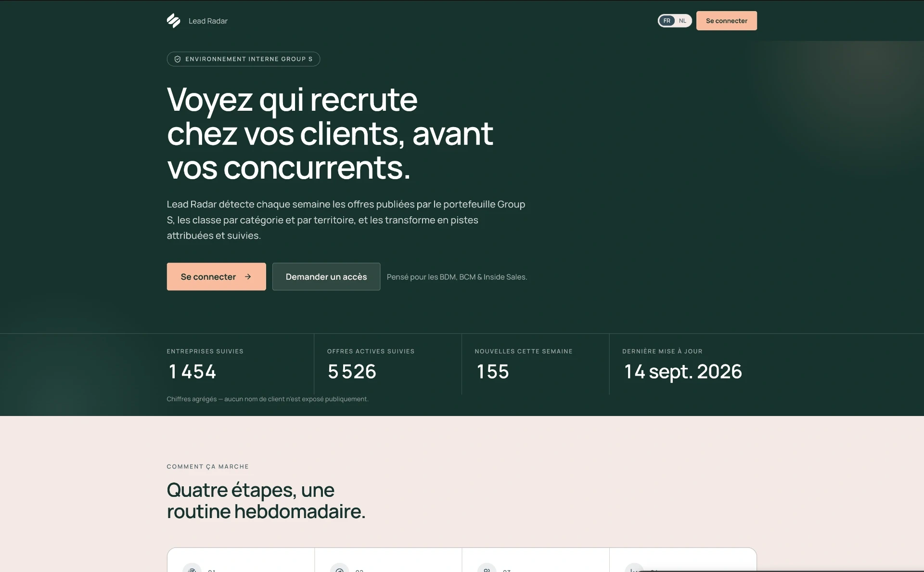Viewport: 924px width, 572px height.
Task: Click the DERNIÈRE MISE À JOUR label
Action: 662,351
